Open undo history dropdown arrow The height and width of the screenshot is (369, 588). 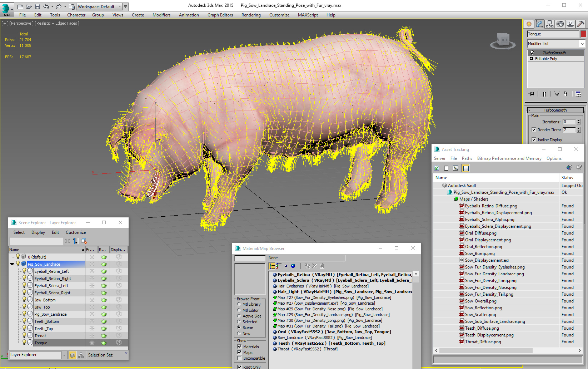[52, 6]
